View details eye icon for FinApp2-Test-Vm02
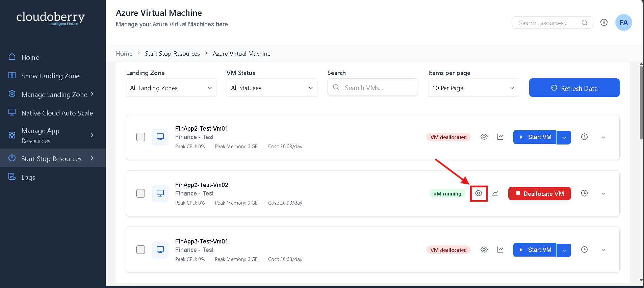Screen dimensions: 644x288 click(479, 193)
